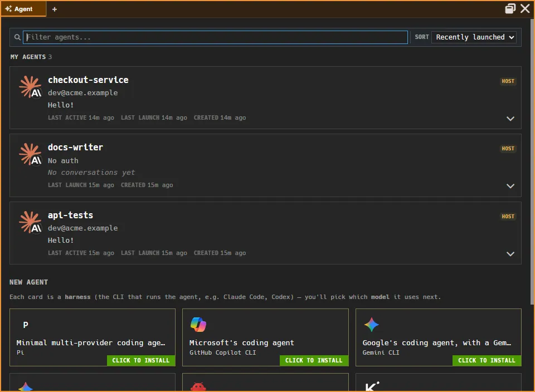Click HOST badge on checkout-service
The width and height of the screenshot is (535, 392).
coord(508,81)
